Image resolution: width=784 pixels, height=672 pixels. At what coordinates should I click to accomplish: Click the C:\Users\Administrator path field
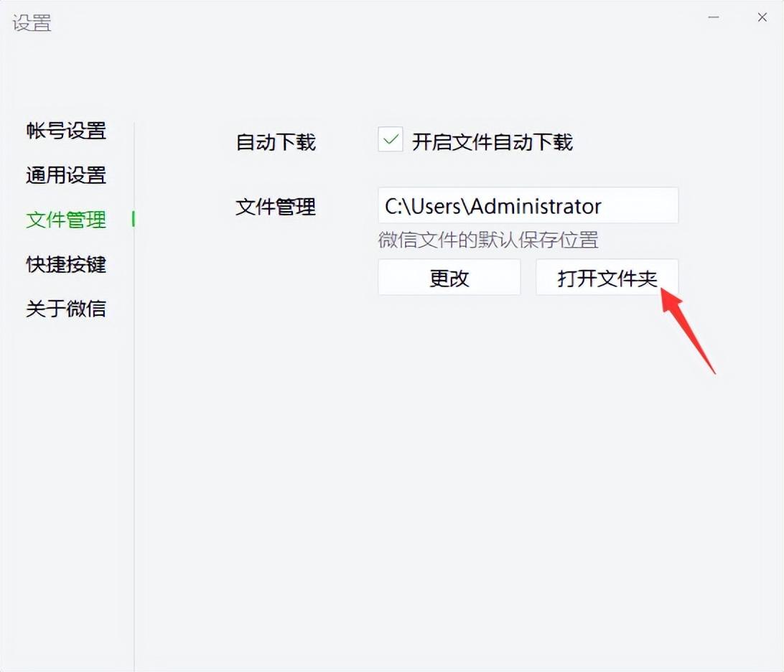coord(528,205)
